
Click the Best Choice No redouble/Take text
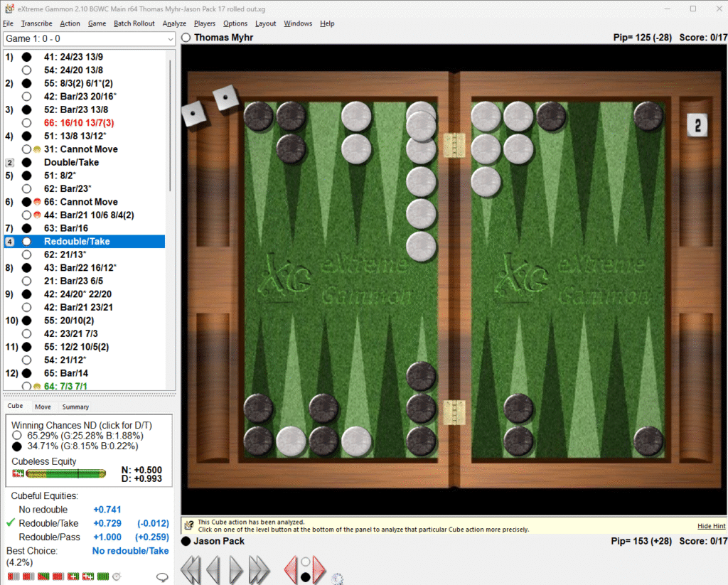131,551
